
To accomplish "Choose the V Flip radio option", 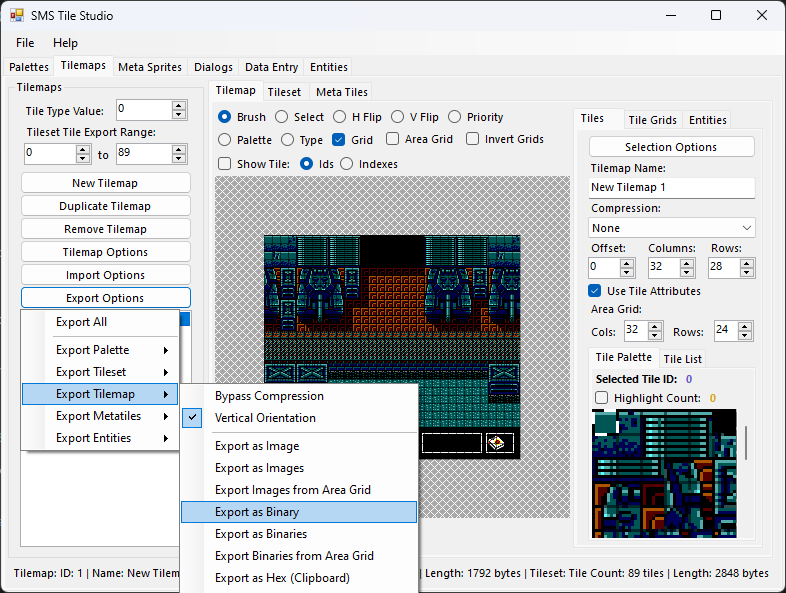I will click(398, 117).
